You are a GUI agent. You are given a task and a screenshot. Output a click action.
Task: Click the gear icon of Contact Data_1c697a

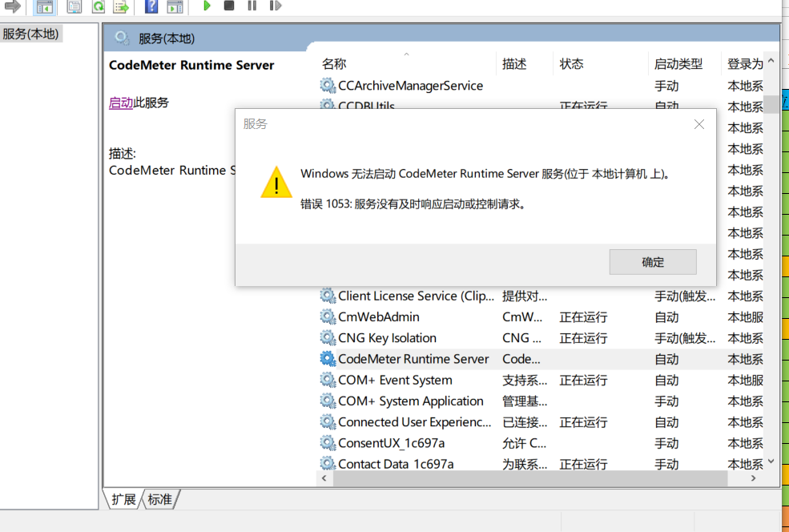tap(328, 463)
